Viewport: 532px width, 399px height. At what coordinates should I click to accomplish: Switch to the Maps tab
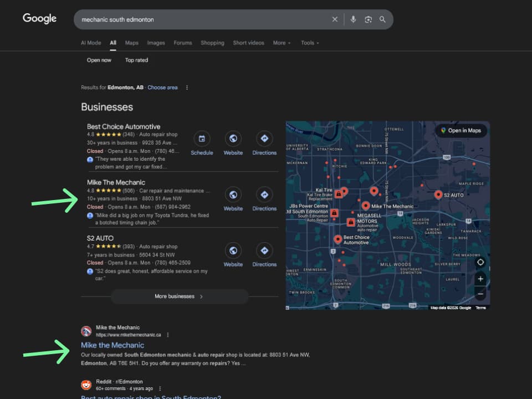point(132,43)
